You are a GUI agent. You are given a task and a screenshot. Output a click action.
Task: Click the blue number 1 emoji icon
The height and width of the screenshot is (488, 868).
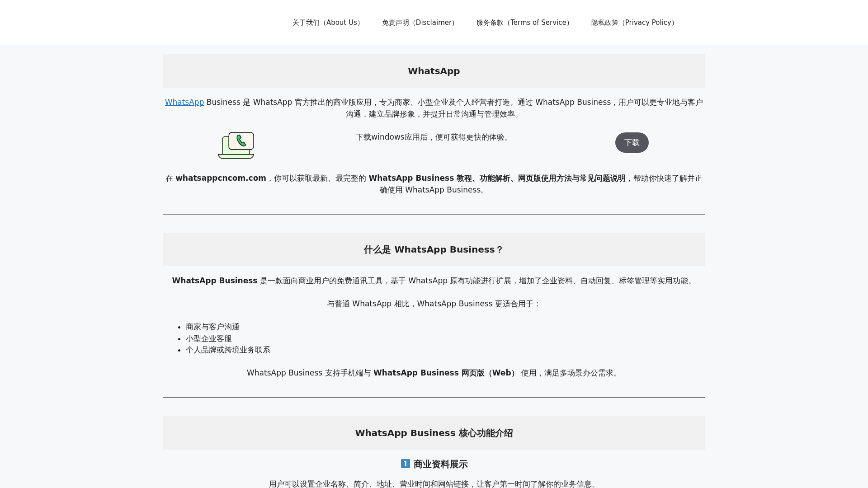click(x=406, y=464)
